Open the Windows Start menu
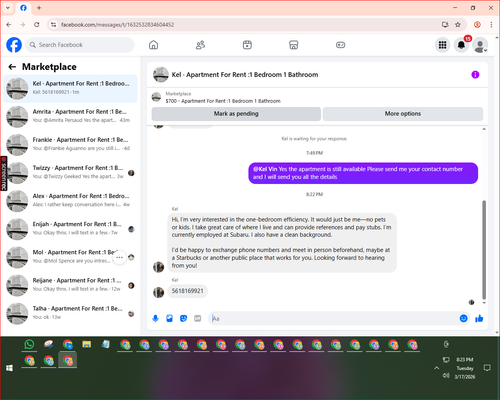 (x=9, y=368)
